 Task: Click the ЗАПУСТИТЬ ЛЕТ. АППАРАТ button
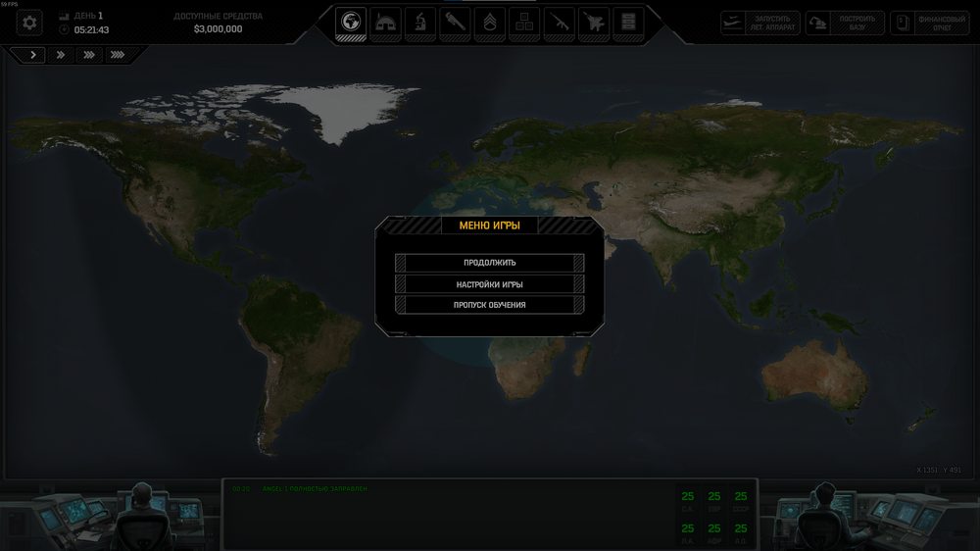[760, 24]
